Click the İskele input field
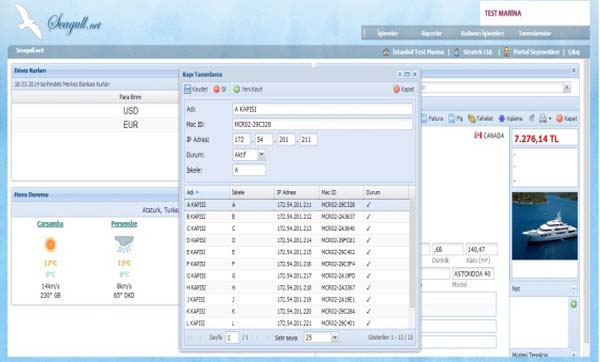 249,170
